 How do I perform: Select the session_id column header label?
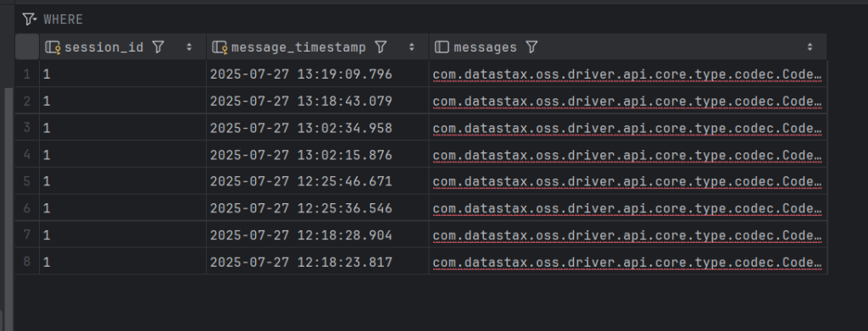click(104, 47)
